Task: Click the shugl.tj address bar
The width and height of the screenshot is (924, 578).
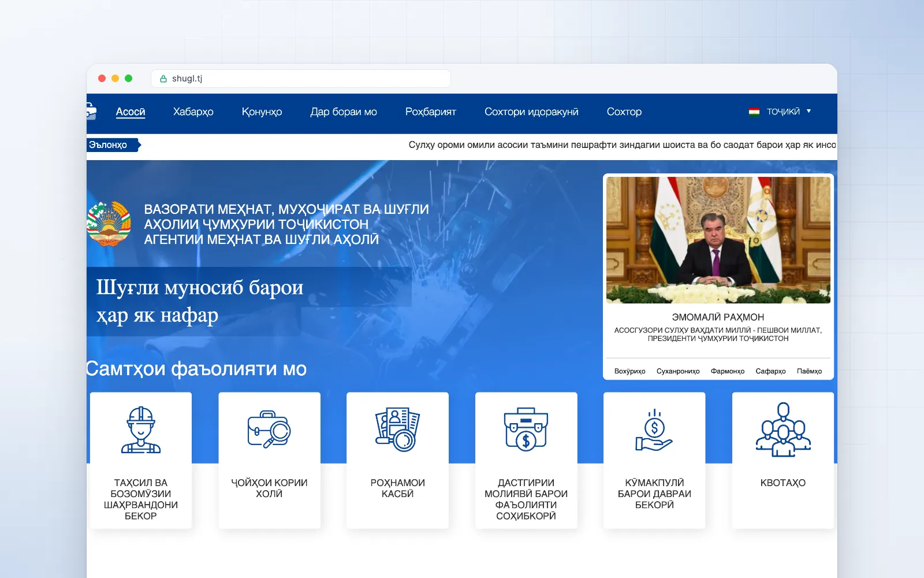Action: tap(300, 79)
